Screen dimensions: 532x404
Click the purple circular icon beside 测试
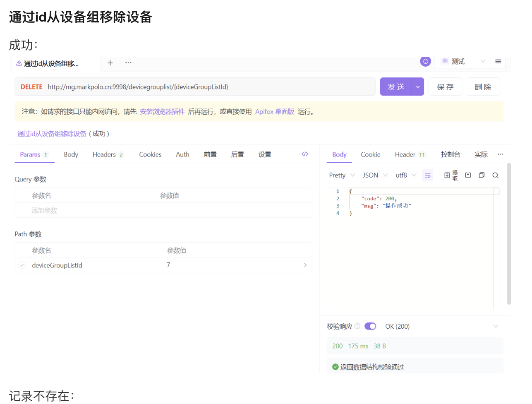coord(425,61)
